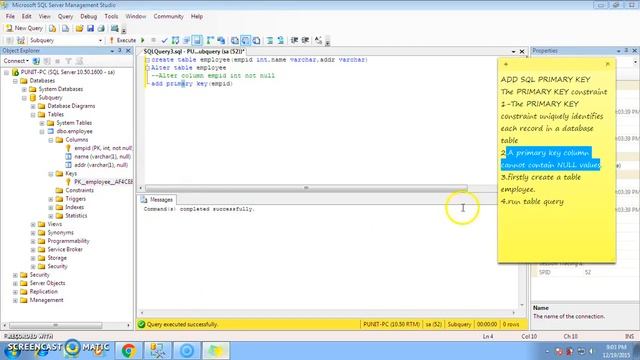
Task: Click the Object Explorer refresh icon
Action: 79,61
